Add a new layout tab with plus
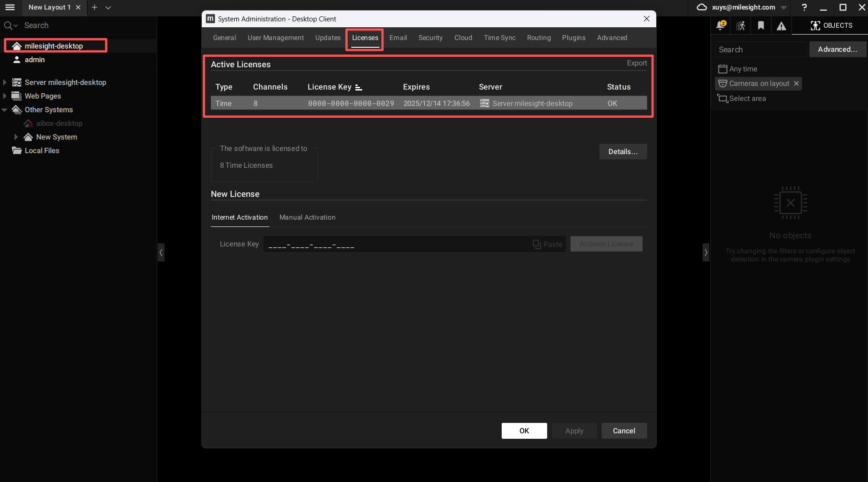The height and width of the screenshot is (482, 868). pos(95,7)
